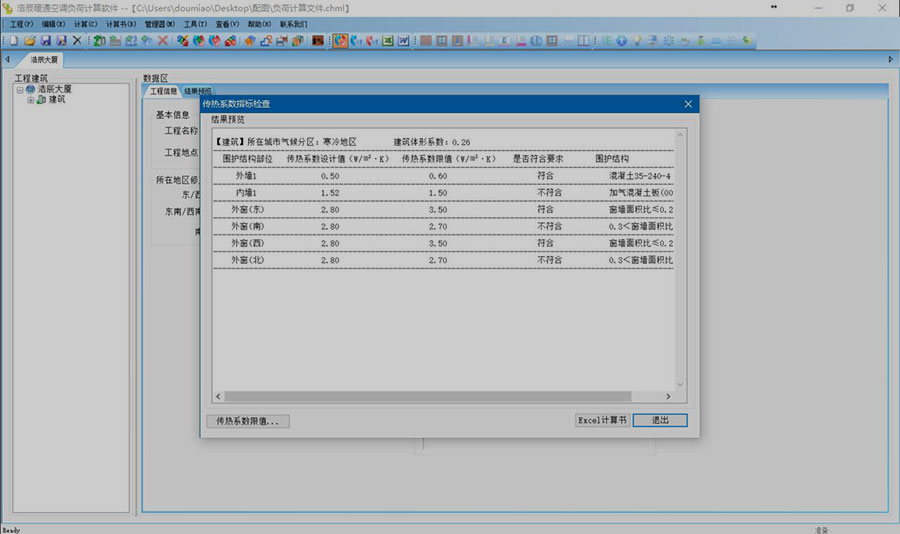Open the 工具(T) menu
Viewport: 900px width, 534px height.
click(195, 23)
